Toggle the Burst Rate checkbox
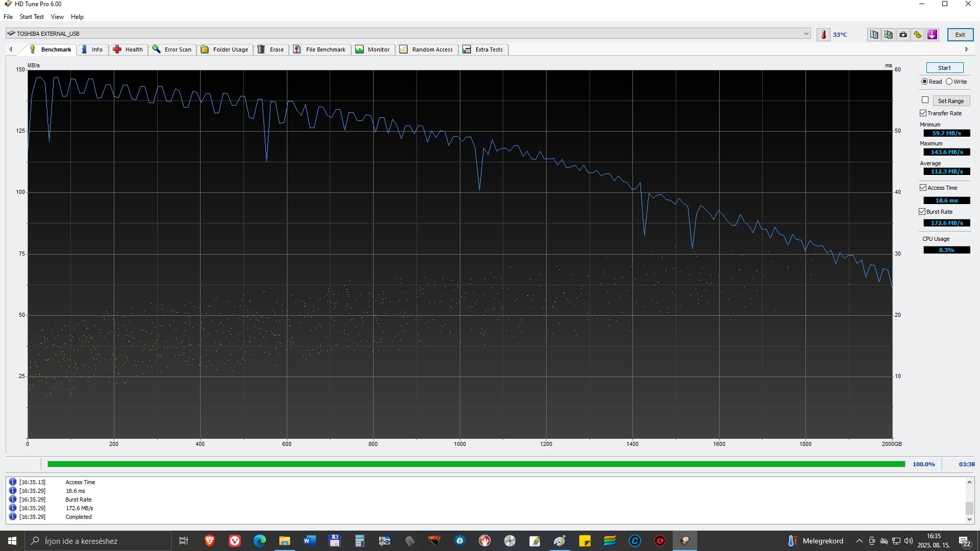This screenshot has height=551, width=980. pos(922,212)
